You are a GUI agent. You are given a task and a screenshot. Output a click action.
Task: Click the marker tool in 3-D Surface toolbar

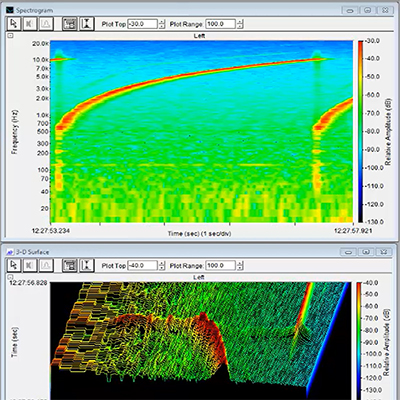(x=30, y=265)
